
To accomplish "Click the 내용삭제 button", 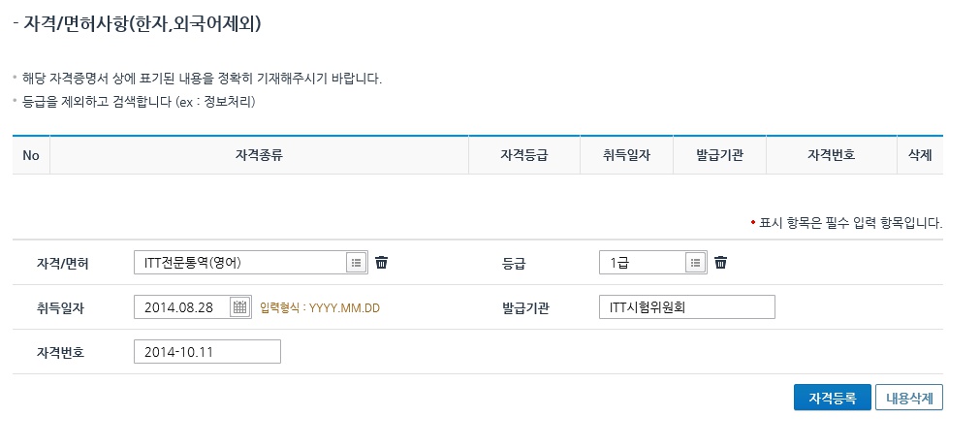I will [x=909, y=399].
